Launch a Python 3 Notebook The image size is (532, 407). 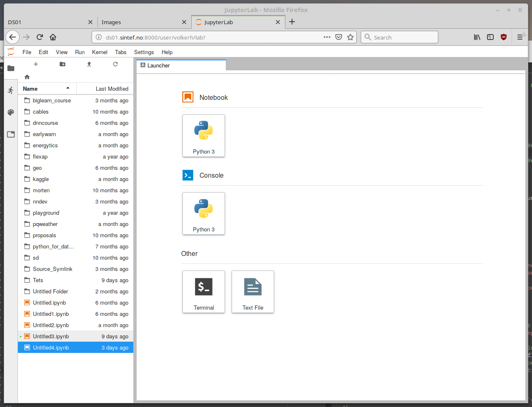coord(204,136)
